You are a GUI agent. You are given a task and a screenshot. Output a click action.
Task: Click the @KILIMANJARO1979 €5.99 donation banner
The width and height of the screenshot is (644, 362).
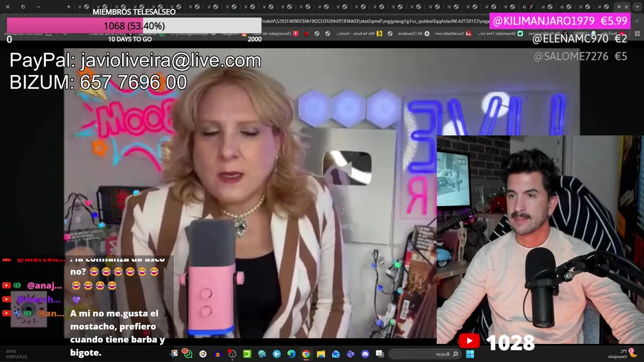(x=560, y=21)
